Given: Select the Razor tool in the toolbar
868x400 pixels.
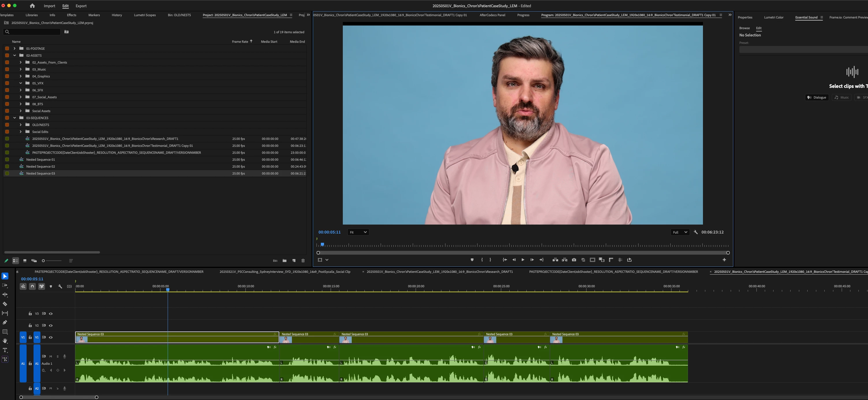Looking at the screenshot, I should pyautogui.click(x=5, y=304).
